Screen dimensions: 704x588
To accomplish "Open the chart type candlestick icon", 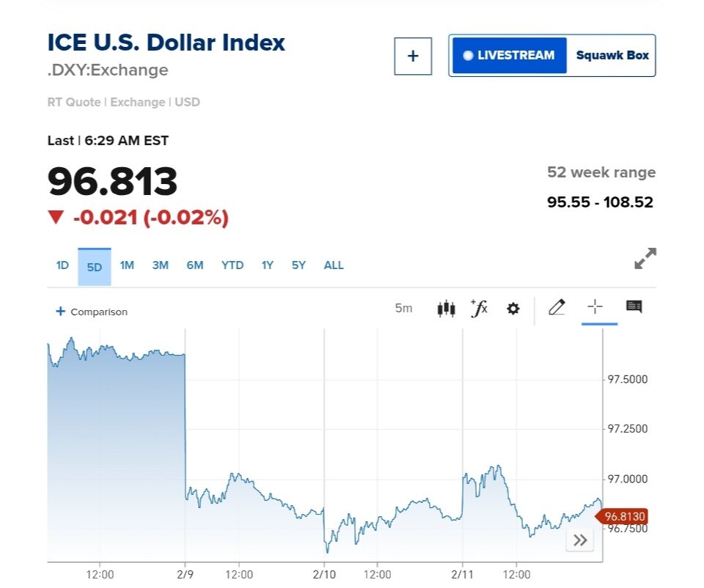I will 446,308.
